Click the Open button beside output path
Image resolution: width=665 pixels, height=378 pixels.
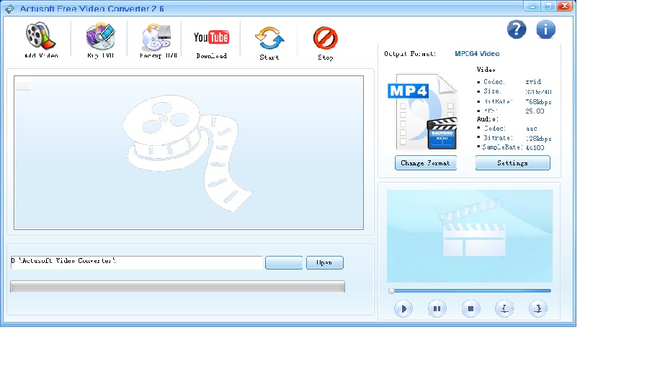coord(325,263)
